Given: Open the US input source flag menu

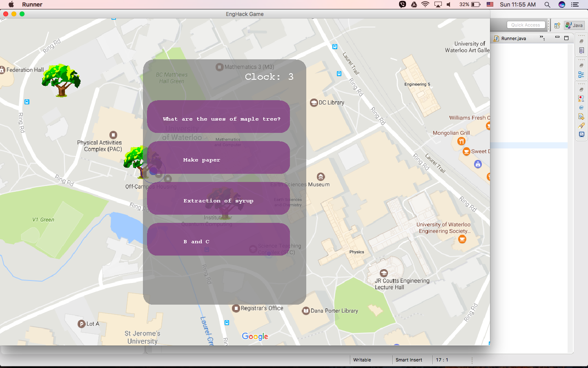Looking at the screenshot, I should [490, 4].
